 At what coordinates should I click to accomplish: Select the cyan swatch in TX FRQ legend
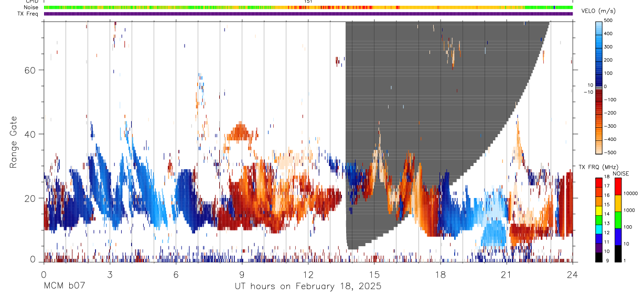pyautogui.click(x=598, y=229)
